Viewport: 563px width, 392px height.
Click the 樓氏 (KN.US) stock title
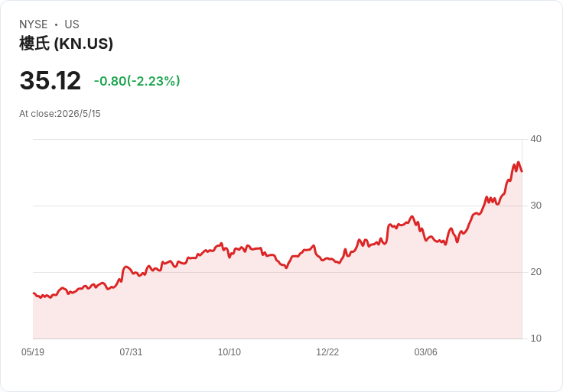(x=66, y=44)
